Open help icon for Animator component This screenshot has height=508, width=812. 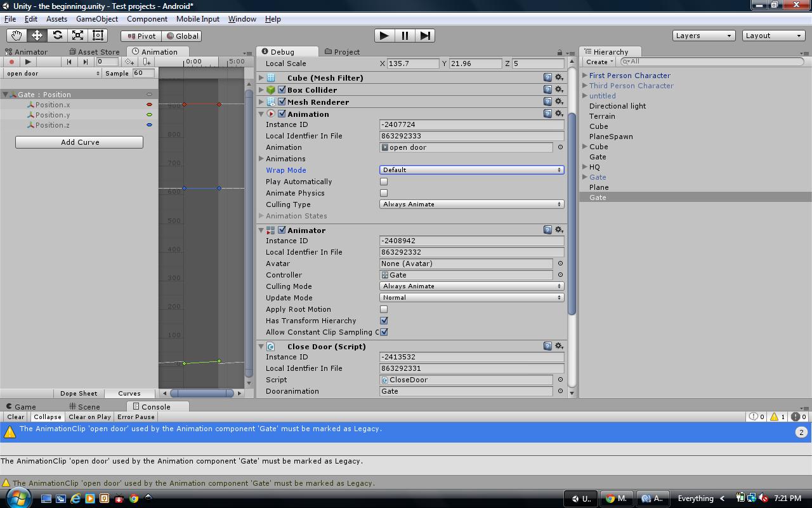click(547, 230)
